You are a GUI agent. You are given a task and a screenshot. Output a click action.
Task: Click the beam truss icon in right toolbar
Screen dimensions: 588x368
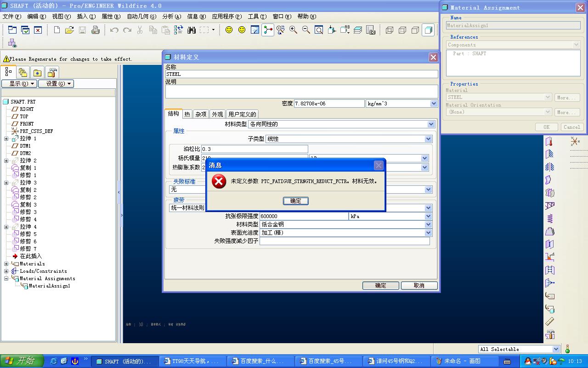click(x=549, y=206)
